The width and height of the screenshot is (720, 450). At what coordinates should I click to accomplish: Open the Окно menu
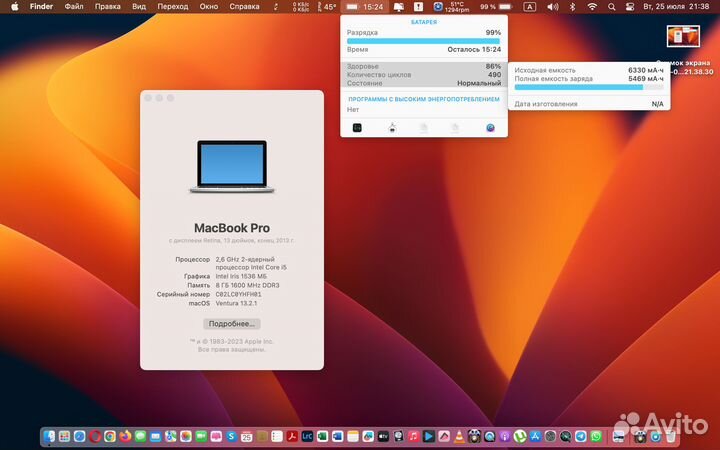pos(208,6)
